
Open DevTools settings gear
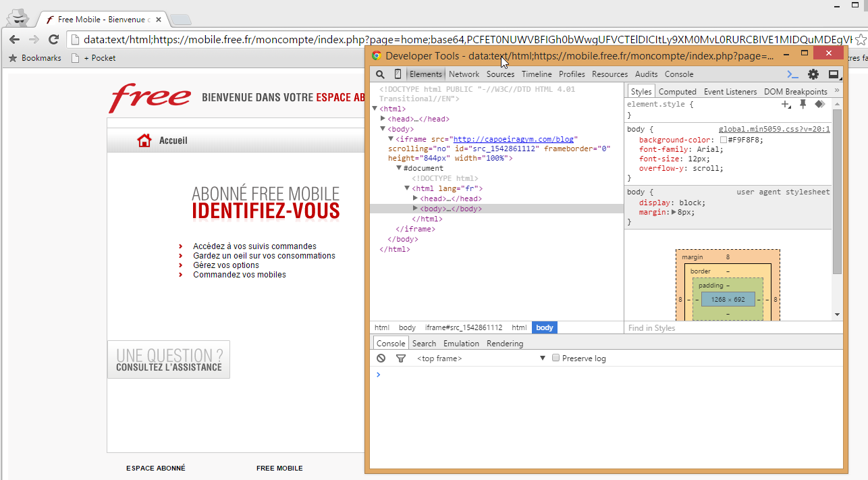813,74
